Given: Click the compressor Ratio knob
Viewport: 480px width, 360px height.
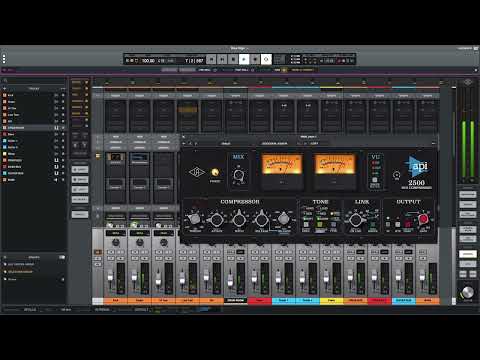Looking at the screenshot, I should point(239,220).
